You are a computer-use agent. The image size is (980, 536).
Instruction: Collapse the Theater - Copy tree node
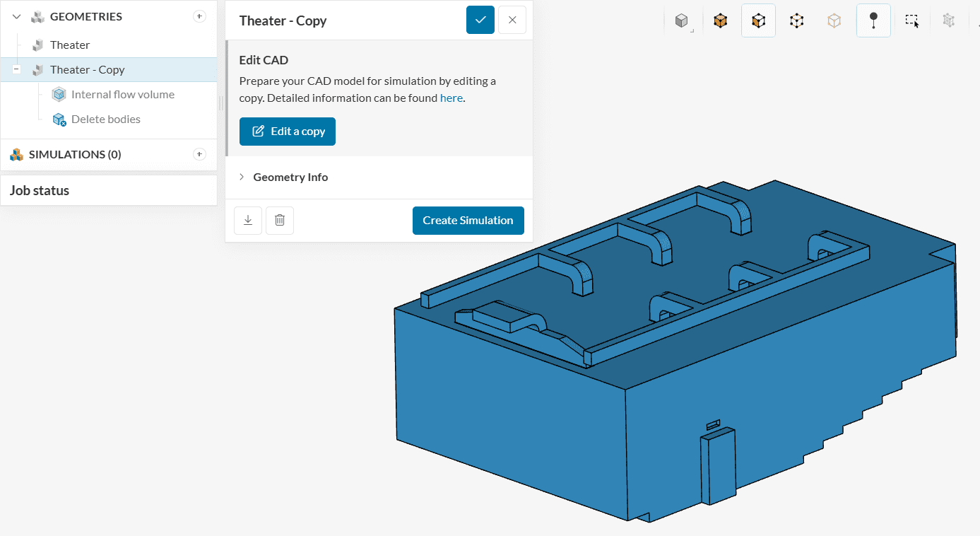pyautogui.click(x=17, y=69)
